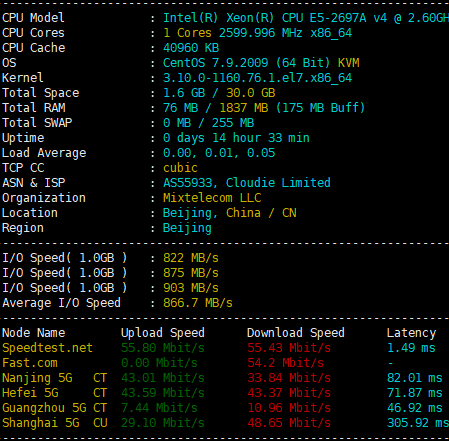Click the Total RAM value 76 MB / 1837 MB
The height and width of the screenshot is (441, 449).
[x=215, y=108]
